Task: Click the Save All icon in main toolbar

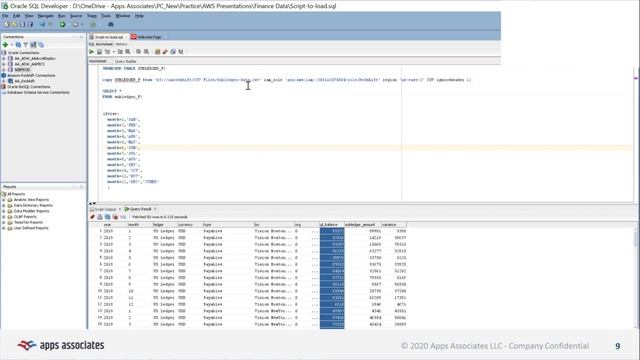Action: coord(30,24)
